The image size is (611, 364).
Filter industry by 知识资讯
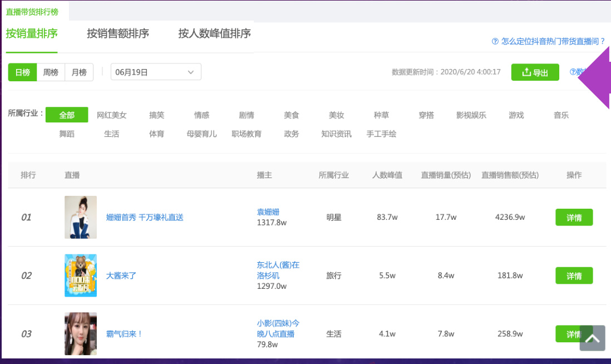tap(336, 134)
